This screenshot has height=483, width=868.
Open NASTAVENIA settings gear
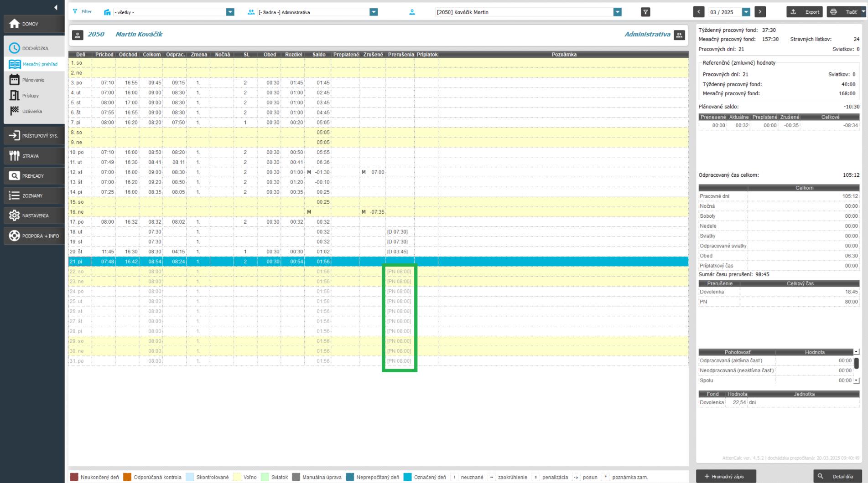pyautogui.click(x=15, y=216)
